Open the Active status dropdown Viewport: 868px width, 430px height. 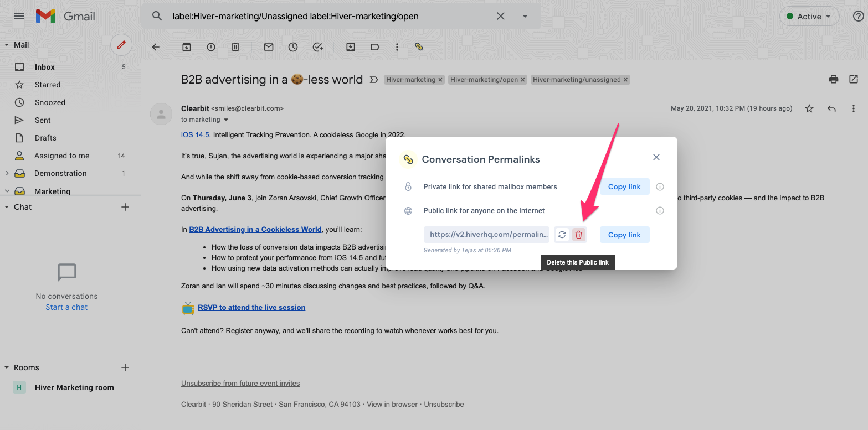809,17
